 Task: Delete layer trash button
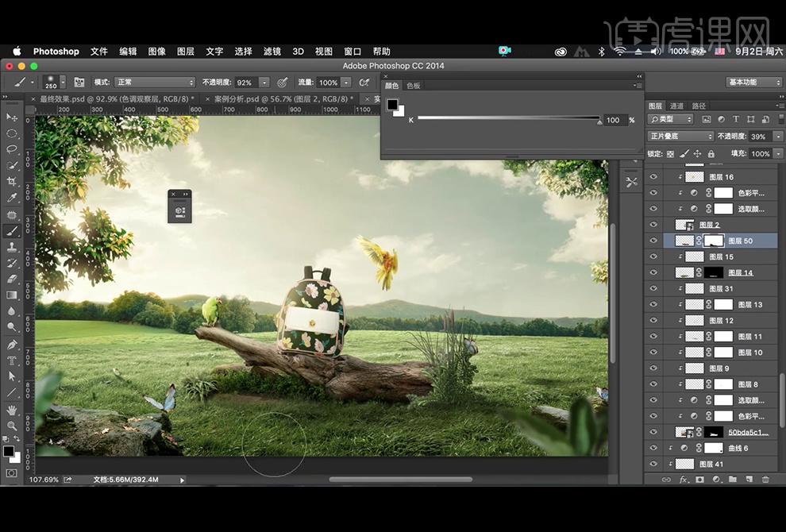tap(765, 480)
